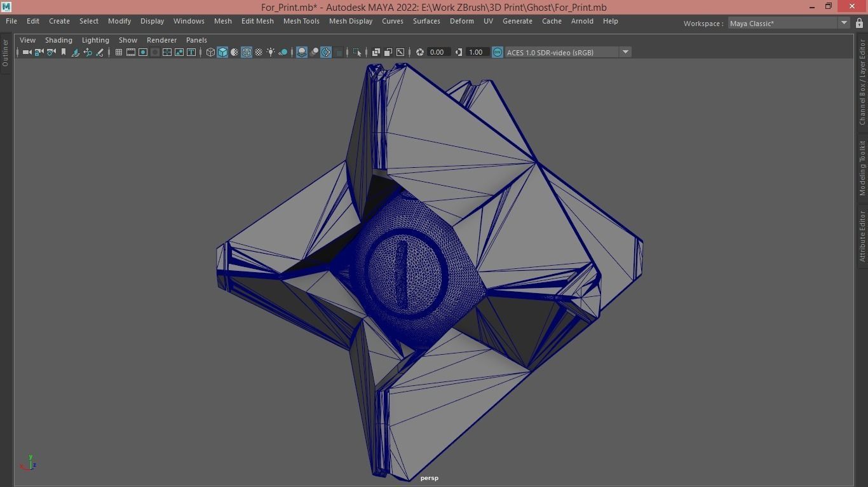Expand the Channel Box / Layer Editor tab
This screenshot has width=868, height=487.
tap(862, 83)
